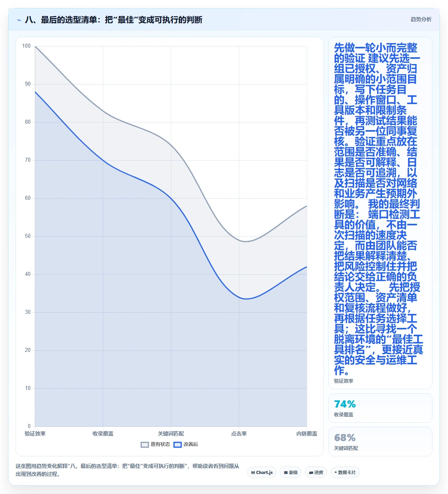
Task: Toggle the 原有状态 legend series
Action: point(156,444)
